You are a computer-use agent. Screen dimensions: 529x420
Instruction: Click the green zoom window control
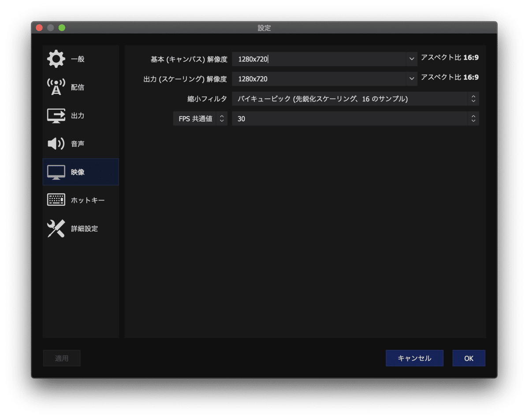tap(62, 27)
